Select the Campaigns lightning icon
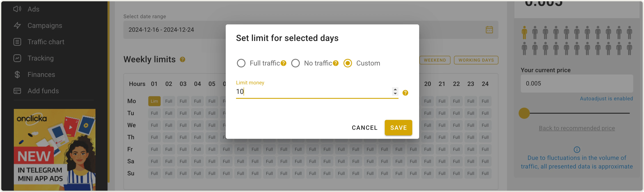644x192 pixels. click(17, 25)
